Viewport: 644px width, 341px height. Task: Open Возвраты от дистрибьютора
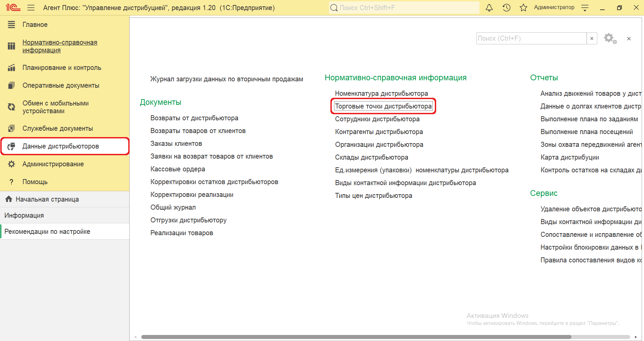(x=194, y=118)
